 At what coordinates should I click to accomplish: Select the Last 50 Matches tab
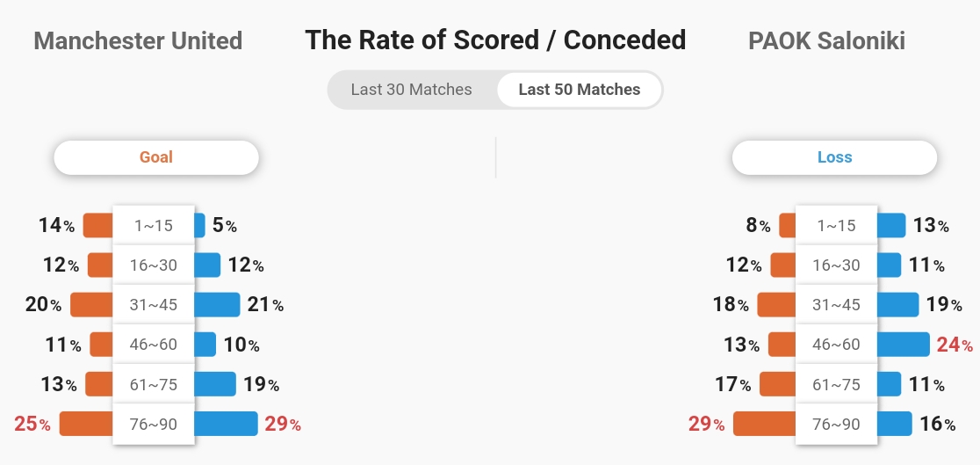(x=580, y=90)
